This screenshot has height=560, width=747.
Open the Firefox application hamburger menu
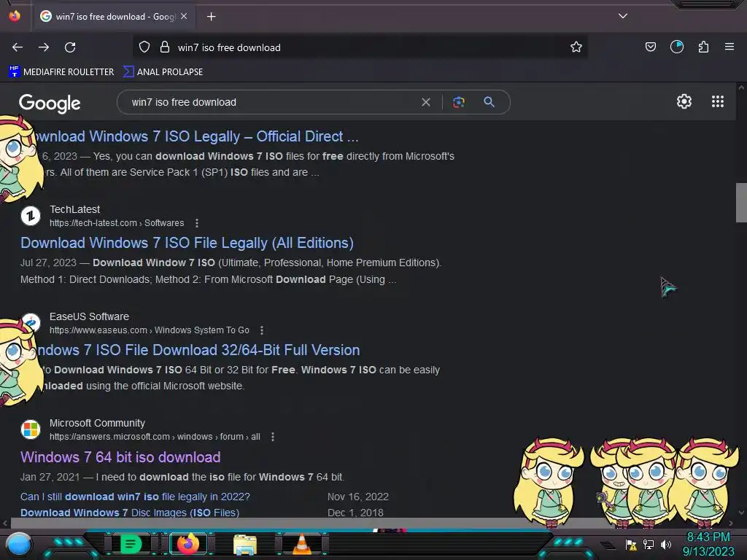click(x=729, y=47)
